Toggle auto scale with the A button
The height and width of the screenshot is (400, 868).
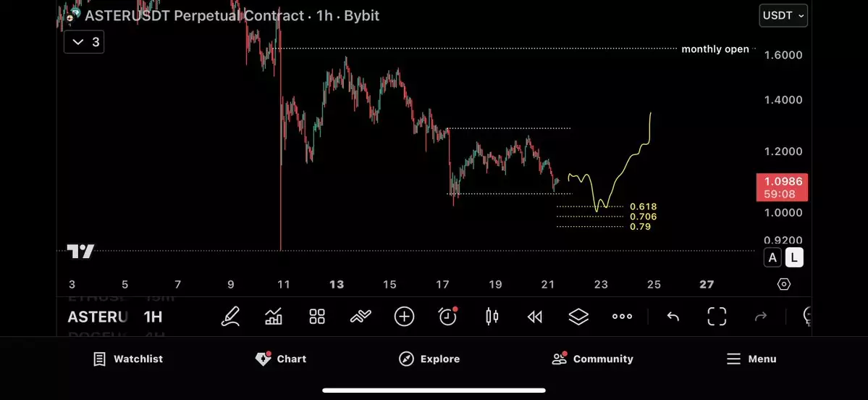coord(773,257)
